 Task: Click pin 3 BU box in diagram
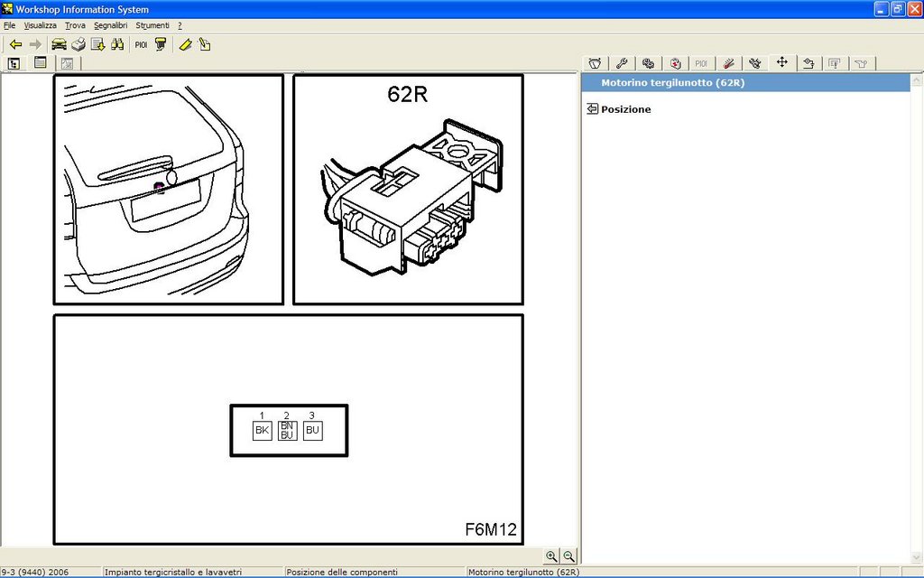click(x=312, y=431)
